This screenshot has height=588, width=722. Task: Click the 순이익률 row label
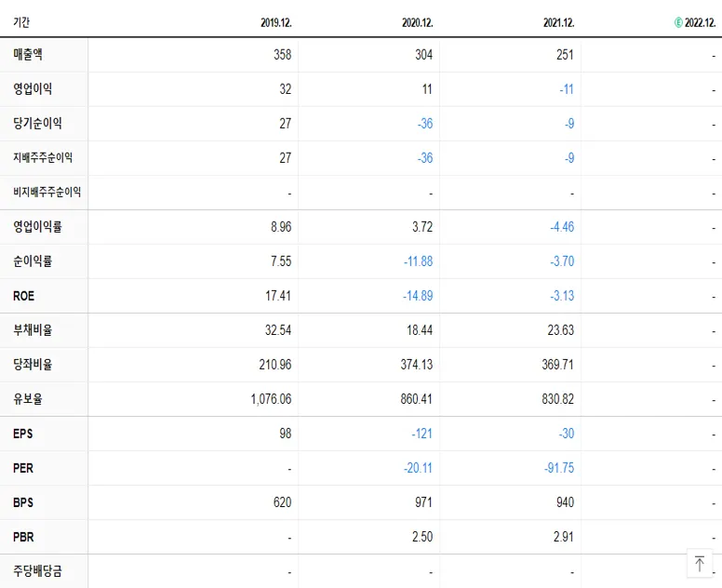tap(33, 261)
